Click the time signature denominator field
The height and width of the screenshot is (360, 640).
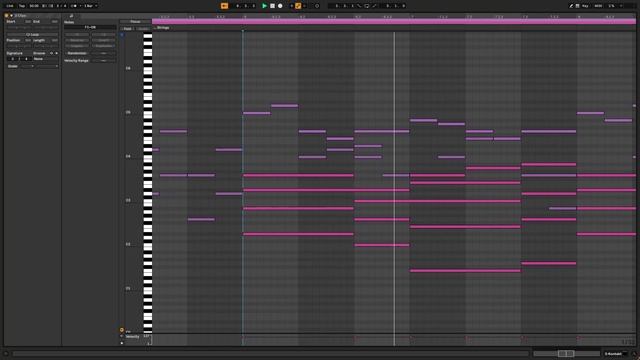(x=65, y=6)
